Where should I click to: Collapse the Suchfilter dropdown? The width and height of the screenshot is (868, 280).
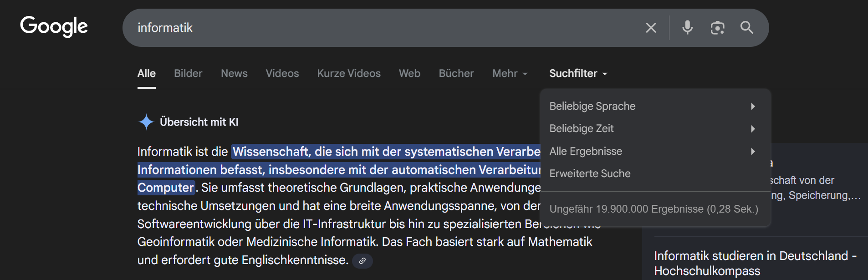coord(578,73)
